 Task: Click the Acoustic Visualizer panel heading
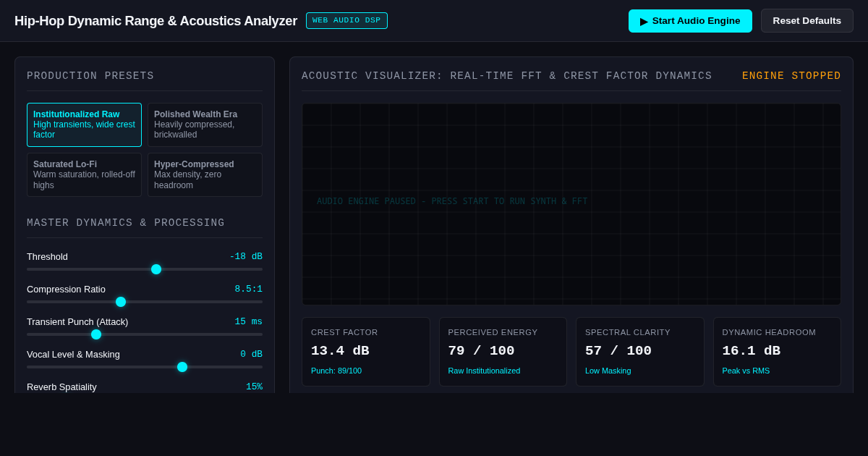(507, 76)
